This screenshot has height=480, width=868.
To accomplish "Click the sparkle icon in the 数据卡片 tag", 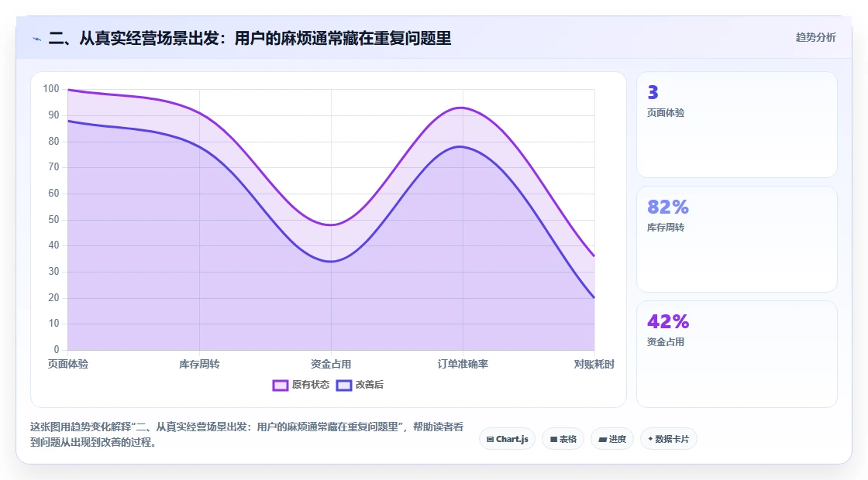I will (650, 439).
